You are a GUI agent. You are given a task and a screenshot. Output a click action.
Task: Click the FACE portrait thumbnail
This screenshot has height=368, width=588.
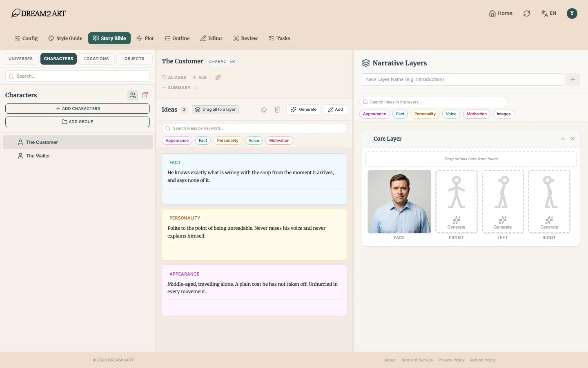(399, 202)
